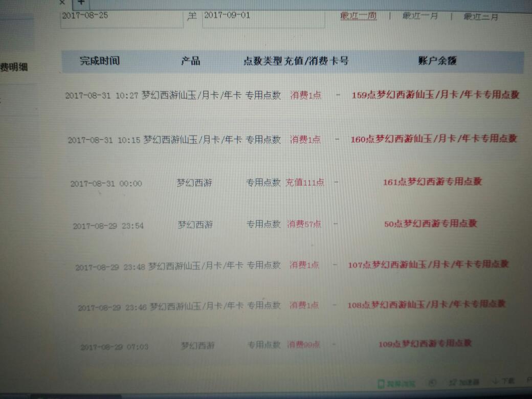
Task: Select the 消费57点 entry
Action: (x=304, y=224)
